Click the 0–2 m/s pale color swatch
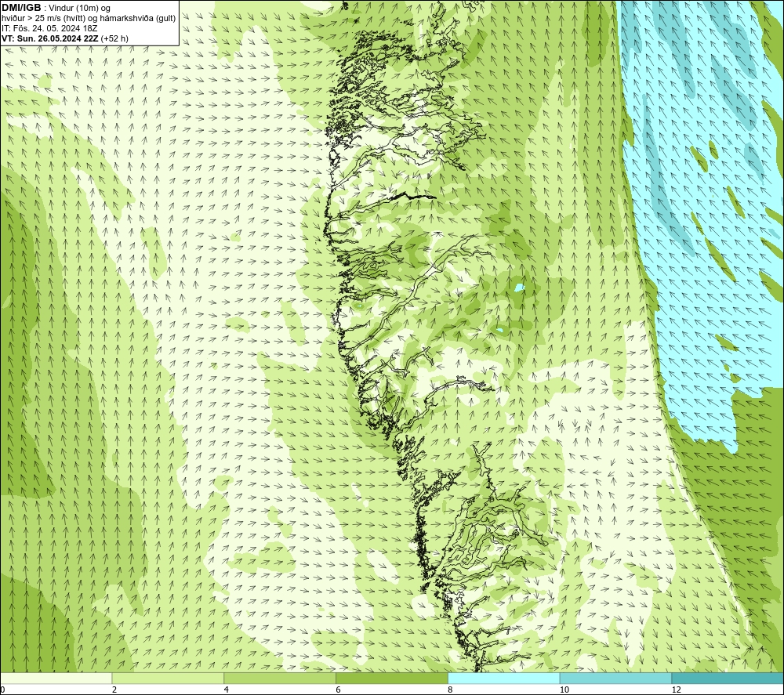This screenshot has width=784, height=695. pyautogui.click(x=56, y=678)
